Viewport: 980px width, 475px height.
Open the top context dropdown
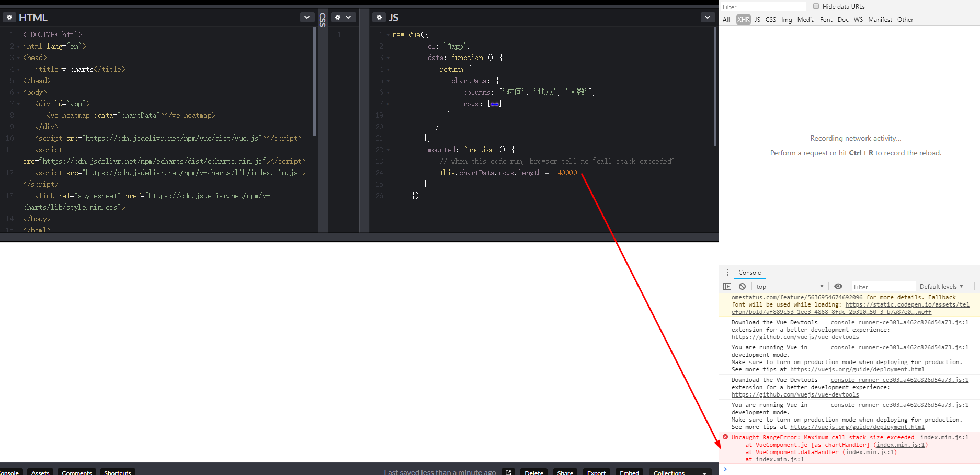[x=790, y=287]
